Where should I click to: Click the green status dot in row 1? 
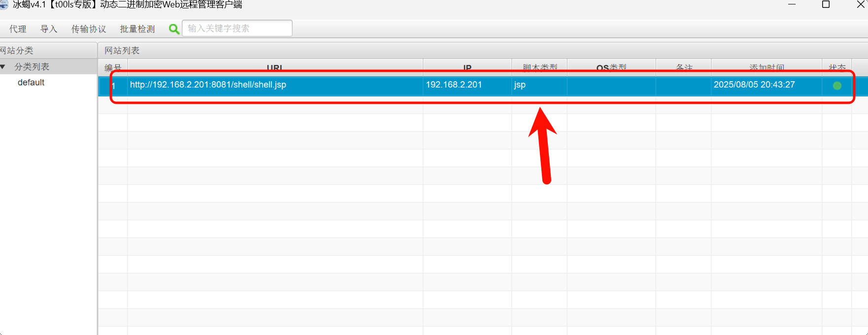[x=836, y=86]
